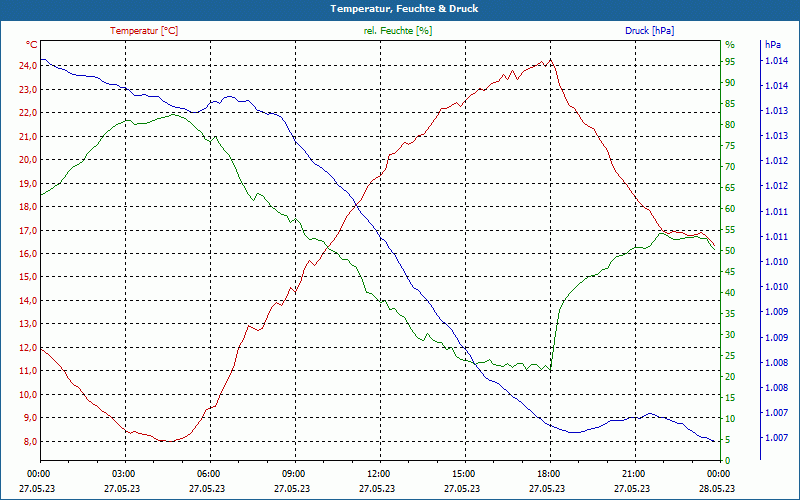Viewport: 800px width, 500px height.
Task: Click the '22,0' temperature axis value
Action: [28, 113]
